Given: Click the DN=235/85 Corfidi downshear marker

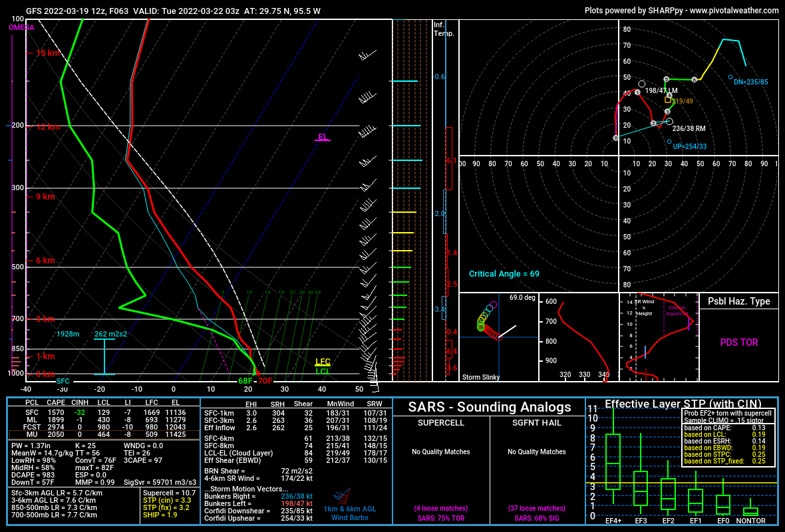Looking at the screenshot, I should pyautogui.click(x=730, y=77).
